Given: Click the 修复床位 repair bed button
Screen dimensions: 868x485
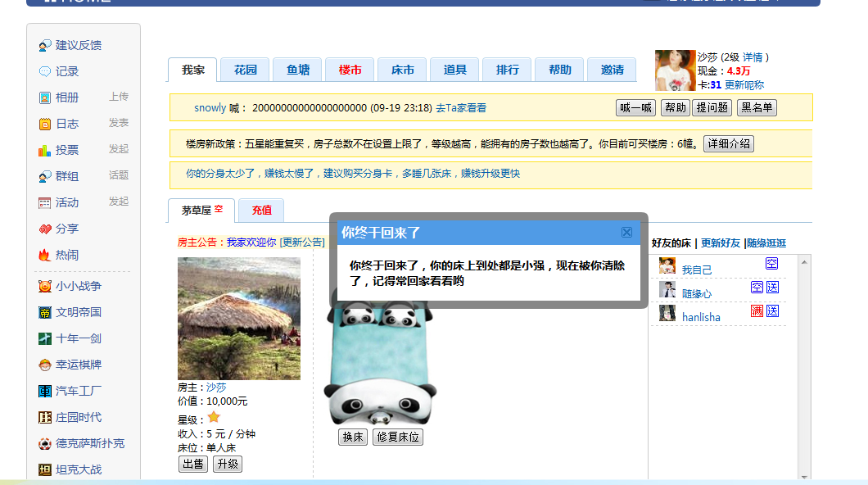Looking at the screenshot, I should [x=398, y=437].
